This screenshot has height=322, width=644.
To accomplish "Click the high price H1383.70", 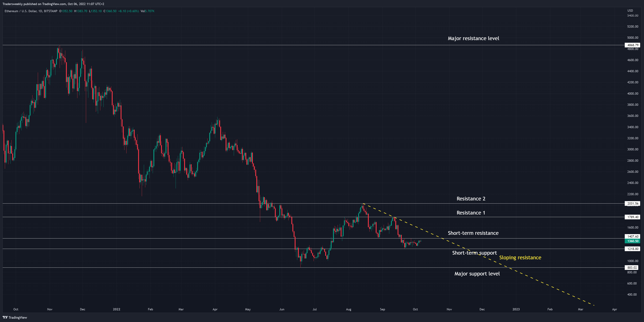I will click(x=81, y=11).
